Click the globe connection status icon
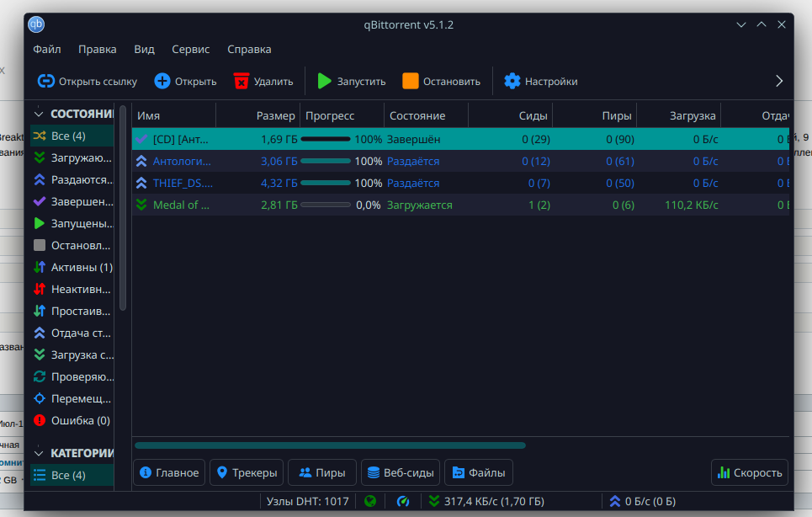Image resolution: width=812 pixels, height=517 pixels. (369, 501)
